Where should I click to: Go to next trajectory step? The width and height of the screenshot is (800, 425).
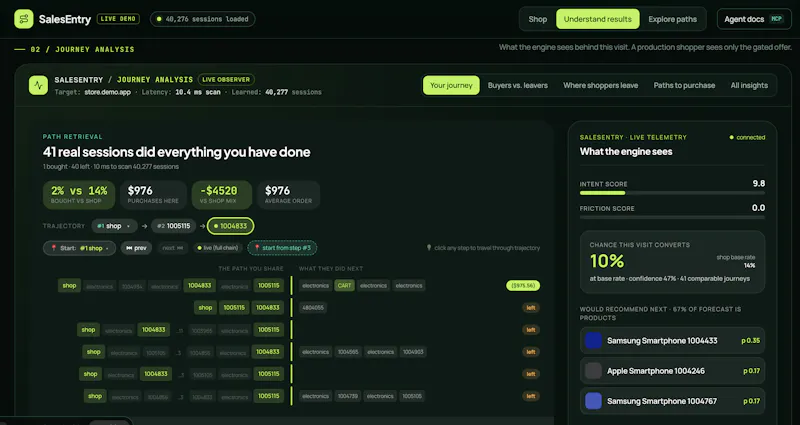(x=172, y=248)
